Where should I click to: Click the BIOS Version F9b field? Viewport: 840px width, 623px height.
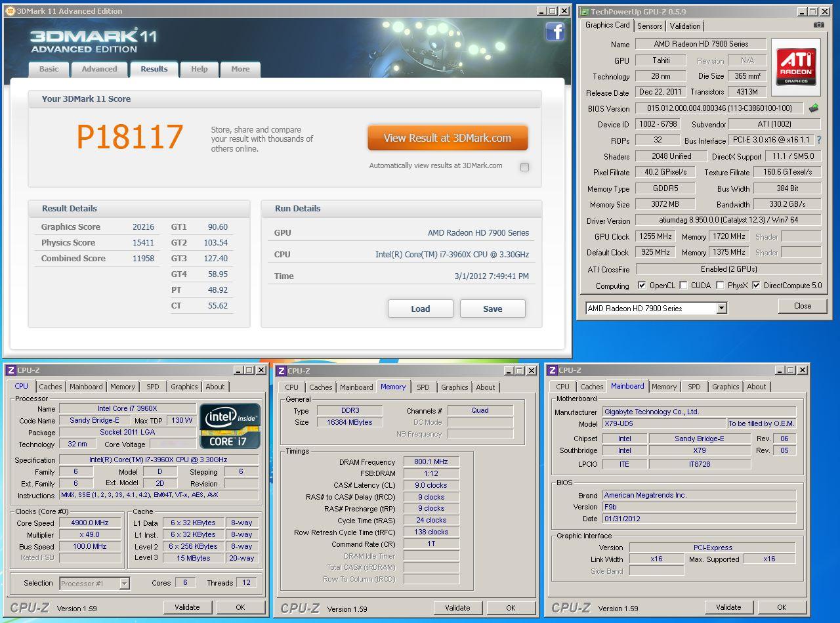coord(699,507)
